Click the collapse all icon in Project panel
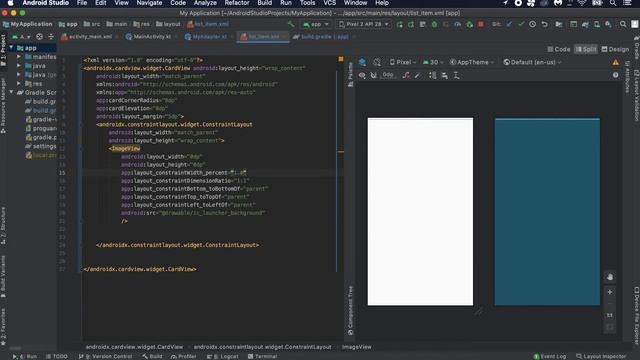640x360 pixels. click(x=51, y=37)
